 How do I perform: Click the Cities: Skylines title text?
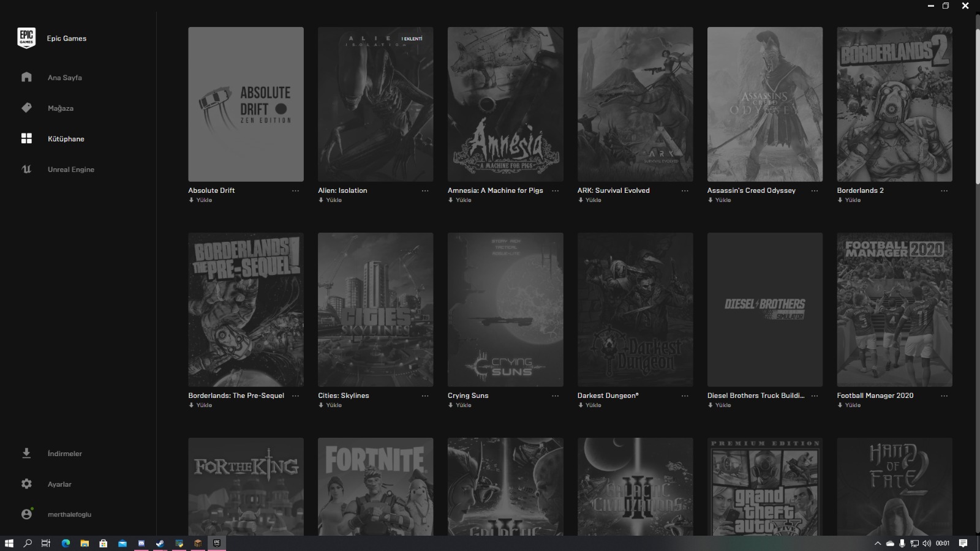343,395
